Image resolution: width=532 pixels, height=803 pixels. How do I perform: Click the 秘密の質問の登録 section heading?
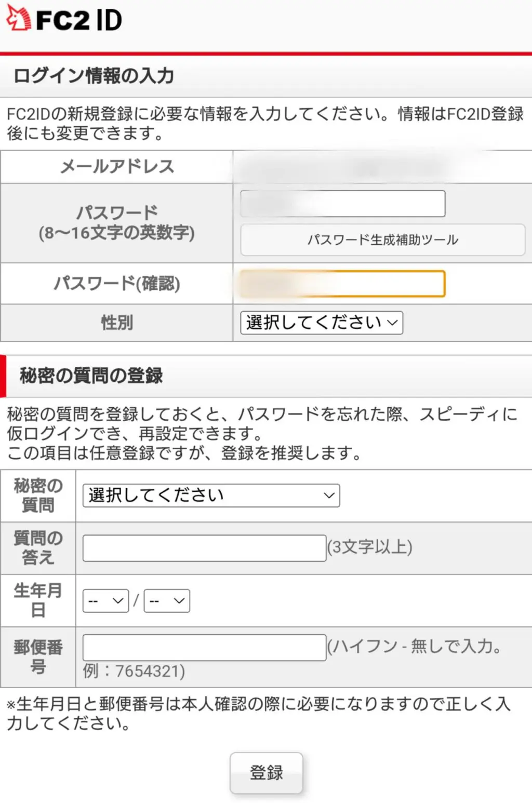(91, 376)
